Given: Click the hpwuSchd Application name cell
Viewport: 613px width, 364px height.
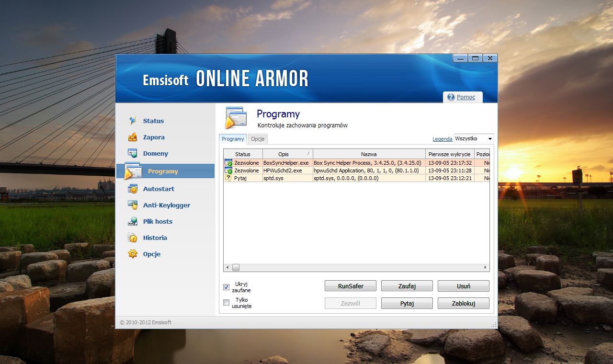Looking at the screenshot, I should (x=369, y=171).
